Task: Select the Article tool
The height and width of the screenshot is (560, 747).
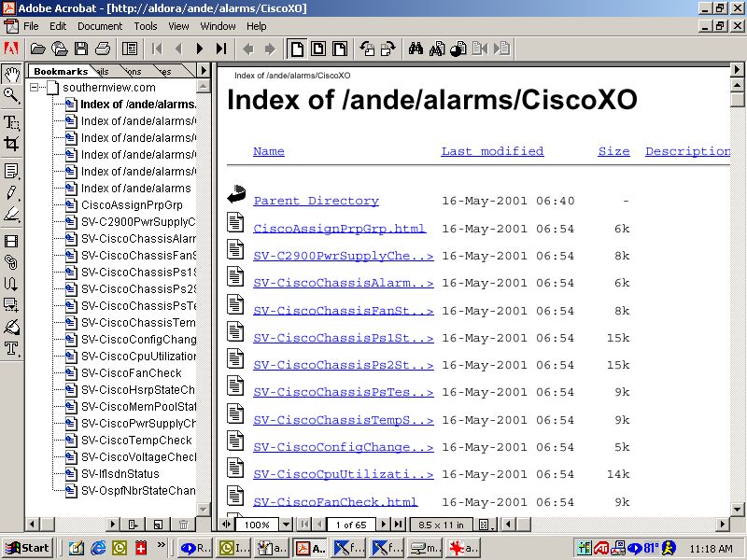Action: [12, 284]
